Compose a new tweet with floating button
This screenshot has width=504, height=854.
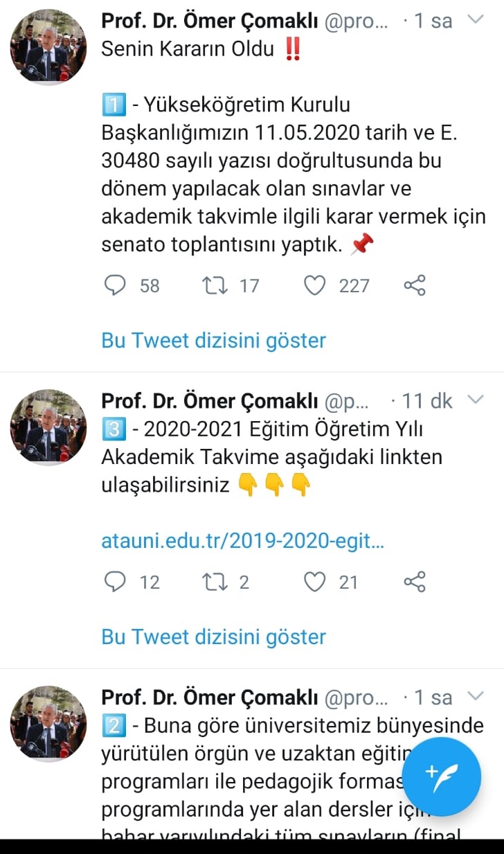pos(443,774)
